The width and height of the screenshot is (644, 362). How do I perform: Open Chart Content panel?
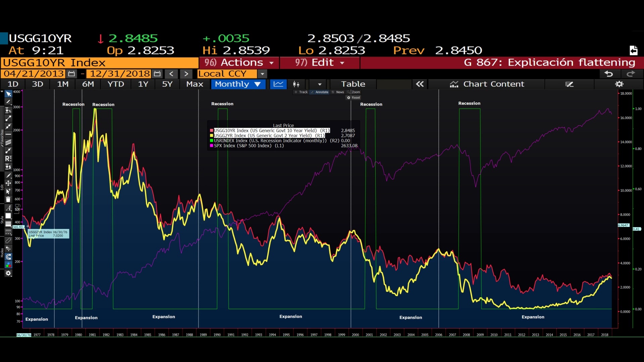(487, 84)
